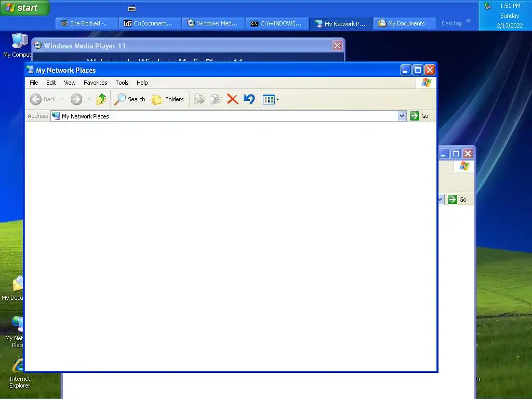Click the Copy To toolbar icon
The height and width of the screenshot is (399, 532).
(x=216, y=99)
